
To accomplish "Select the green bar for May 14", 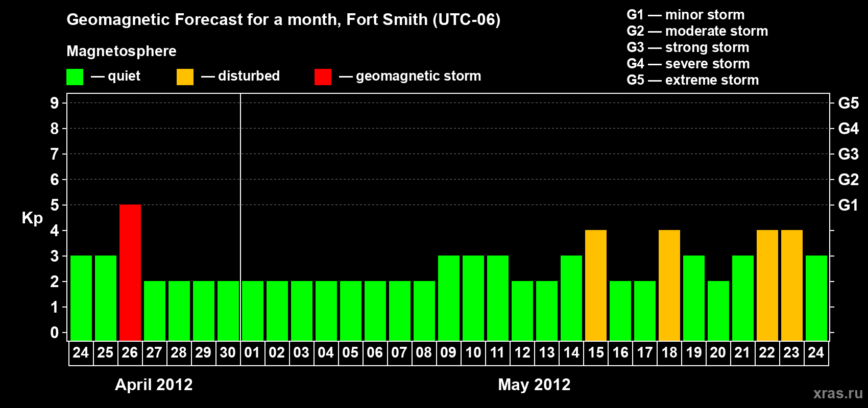I will [x=571, y=298].
